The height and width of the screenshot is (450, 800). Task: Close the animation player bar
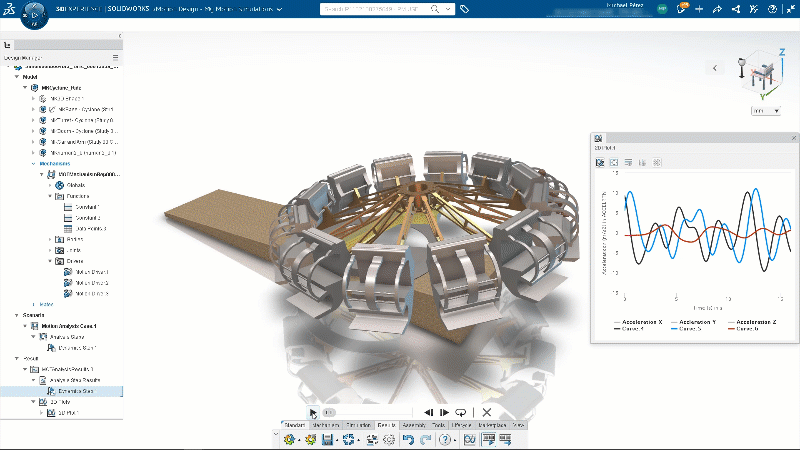(487, 411)
